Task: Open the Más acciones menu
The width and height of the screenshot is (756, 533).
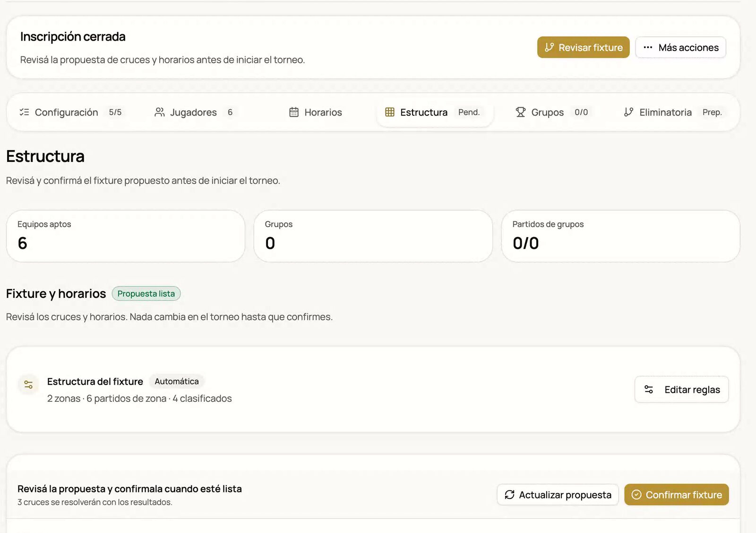Action: pyautogui.click(x=680, y=47)
